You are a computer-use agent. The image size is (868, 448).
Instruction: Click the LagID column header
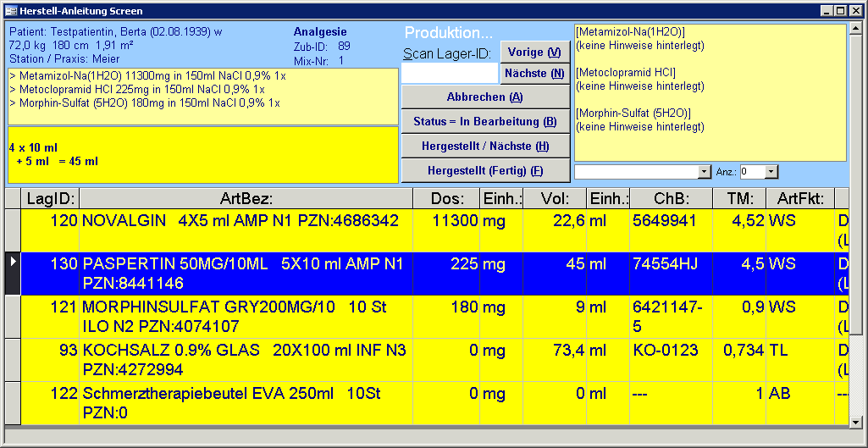50,198
